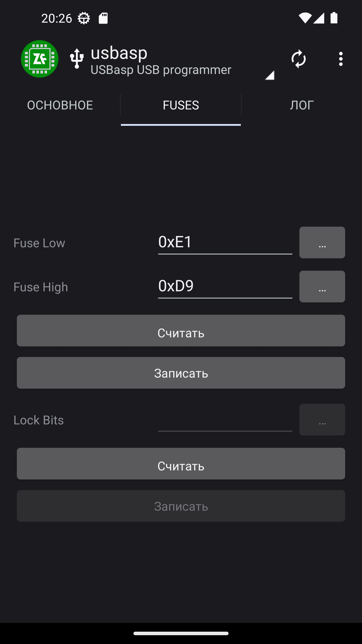
Task: Tap the green ZFlasher app logo
Action: coord(40,59)
